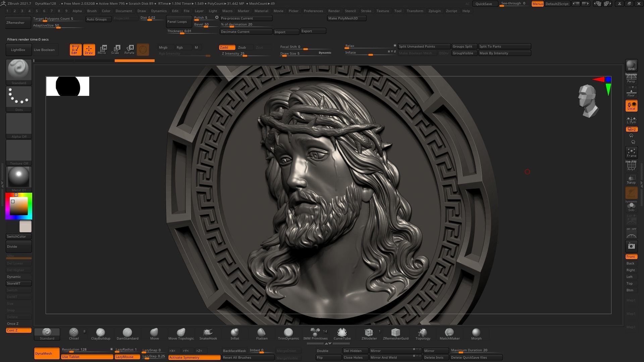Click Split To Parts button
This screenshot has height=362, width=644.
[504, 46]
